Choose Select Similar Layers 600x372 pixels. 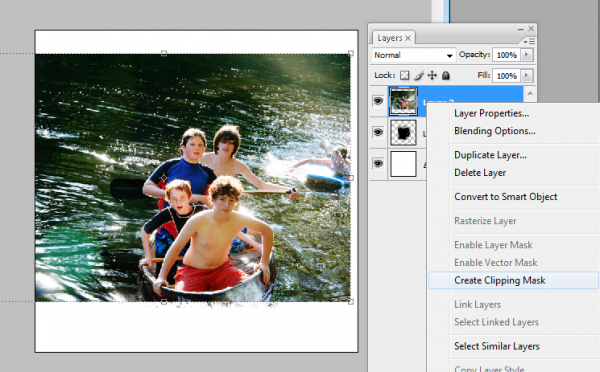click(497, 346)
